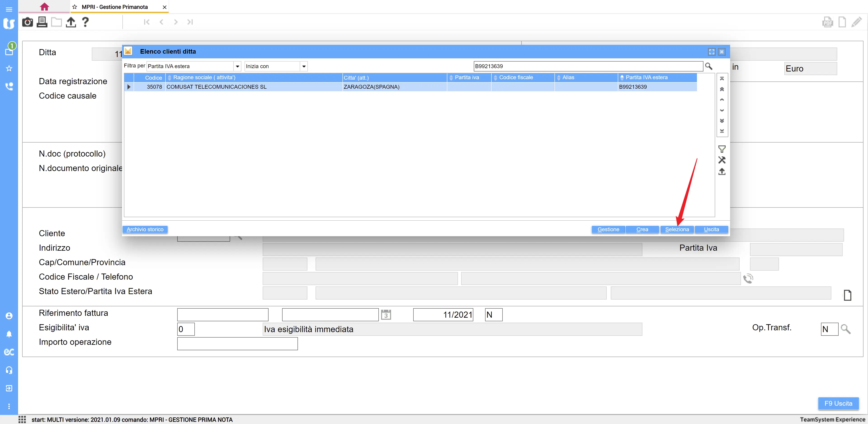
Task: Expand the Partita IVA estera filter dropdown
Action: [238, 67]
